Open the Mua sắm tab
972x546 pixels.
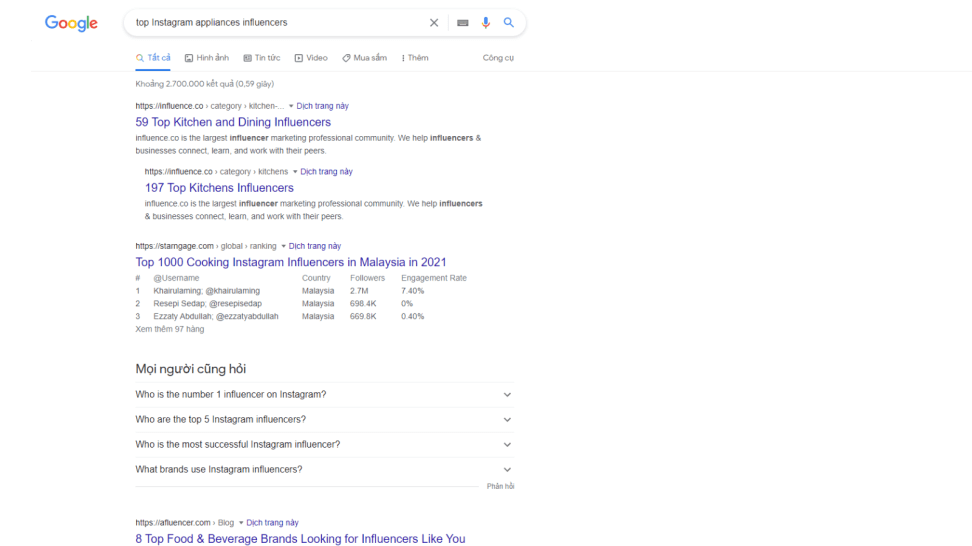coord(364,58)
